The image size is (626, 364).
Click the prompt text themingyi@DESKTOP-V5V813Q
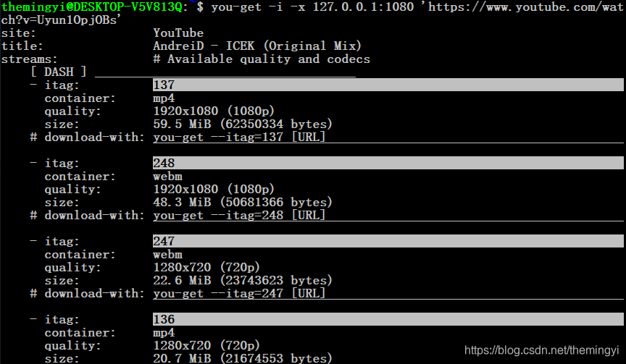92,7
